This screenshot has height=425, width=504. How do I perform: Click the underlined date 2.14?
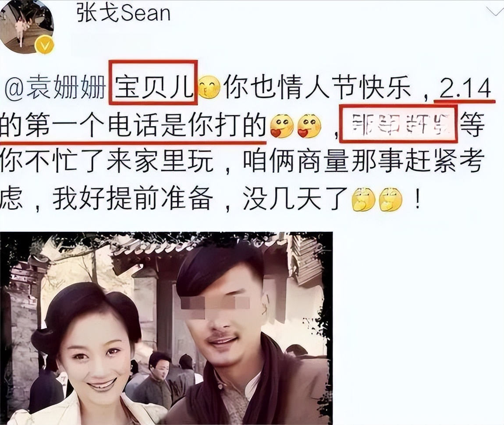coord(465,89)
